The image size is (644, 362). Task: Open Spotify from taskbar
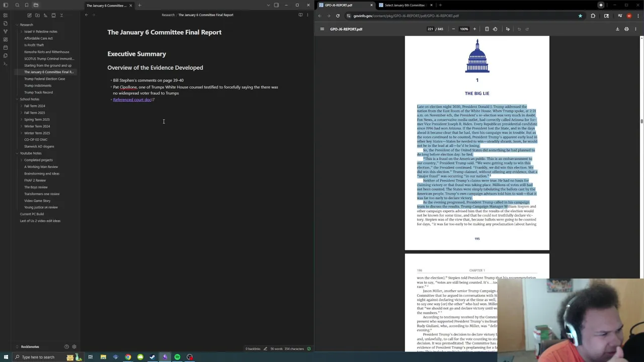click(177, 357)
